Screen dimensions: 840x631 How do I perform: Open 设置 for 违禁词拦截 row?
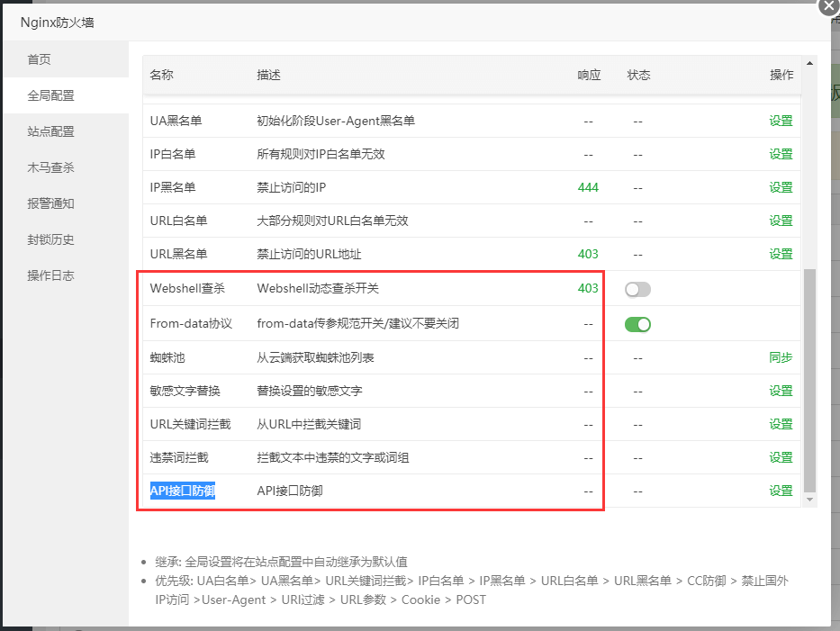coord(781,457)
